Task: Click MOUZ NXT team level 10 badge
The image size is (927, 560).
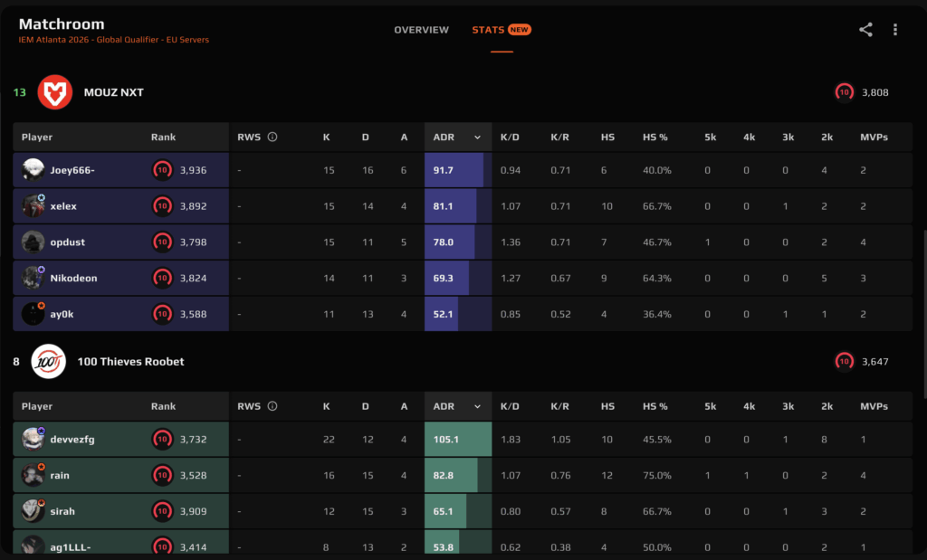Action: coord(845,92)
